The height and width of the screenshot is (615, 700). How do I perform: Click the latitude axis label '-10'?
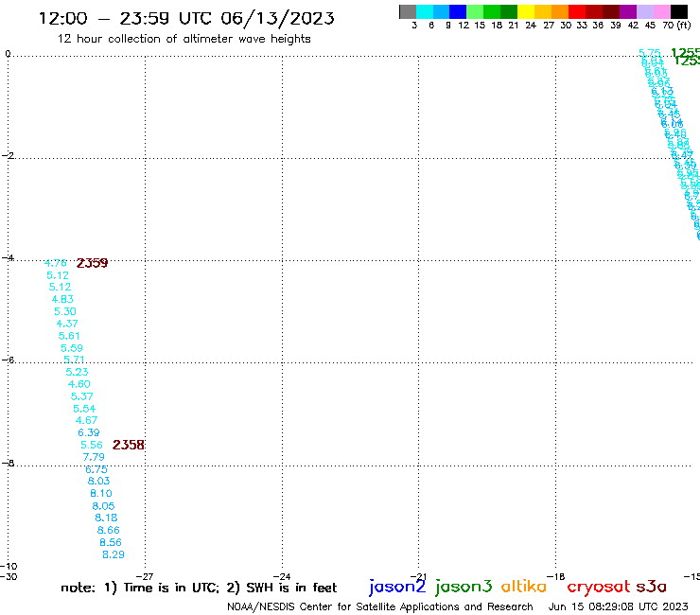9,567
